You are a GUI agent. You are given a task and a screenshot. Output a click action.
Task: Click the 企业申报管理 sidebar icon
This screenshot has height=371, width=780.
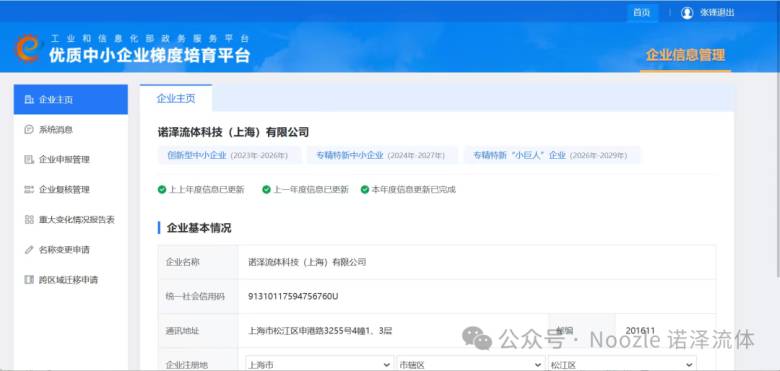29,160
